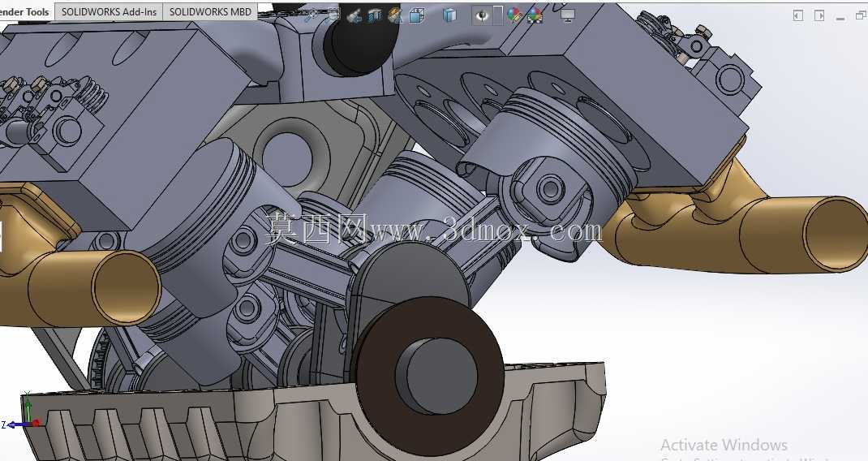The width and height of the screenshot is (868, 461).
Task: Click the Zoom to Fit icon
Action: pos(312,15)
